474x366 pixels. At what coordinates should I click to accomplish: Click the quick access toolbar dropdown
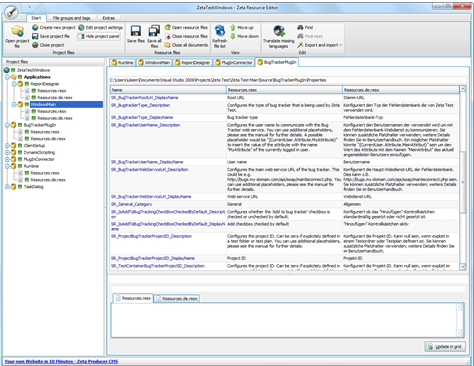point(29,7)
